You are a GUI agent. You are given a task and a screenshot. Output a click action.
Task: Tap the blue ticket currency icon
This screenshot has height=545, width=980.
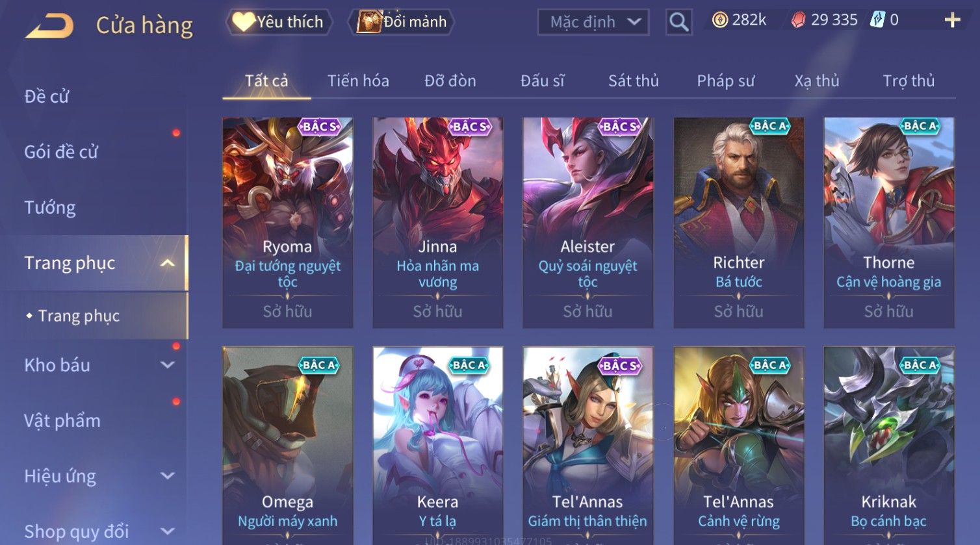pos(877,20)
